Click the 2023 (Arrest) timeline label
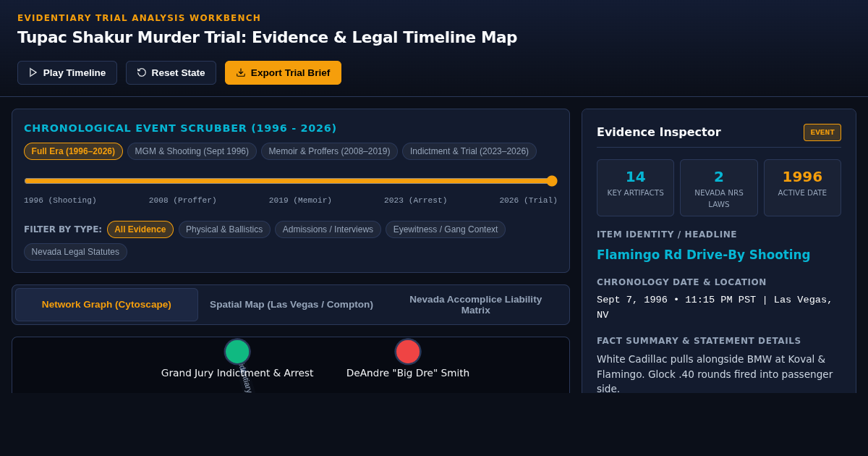The height and width of the screenshot is (456, 868). click(415, 200)
